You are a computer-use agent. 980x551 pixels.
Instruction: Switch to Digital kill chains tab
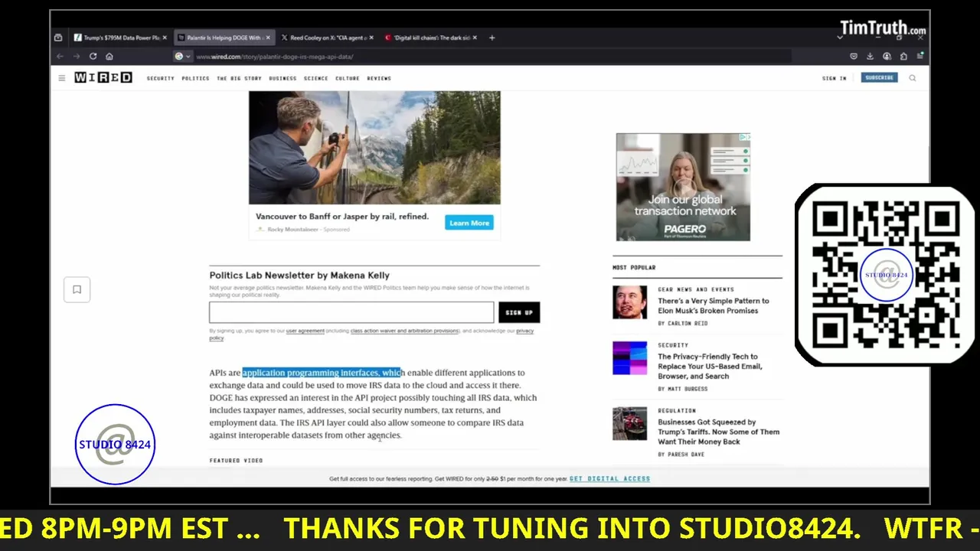click(429, 37)
